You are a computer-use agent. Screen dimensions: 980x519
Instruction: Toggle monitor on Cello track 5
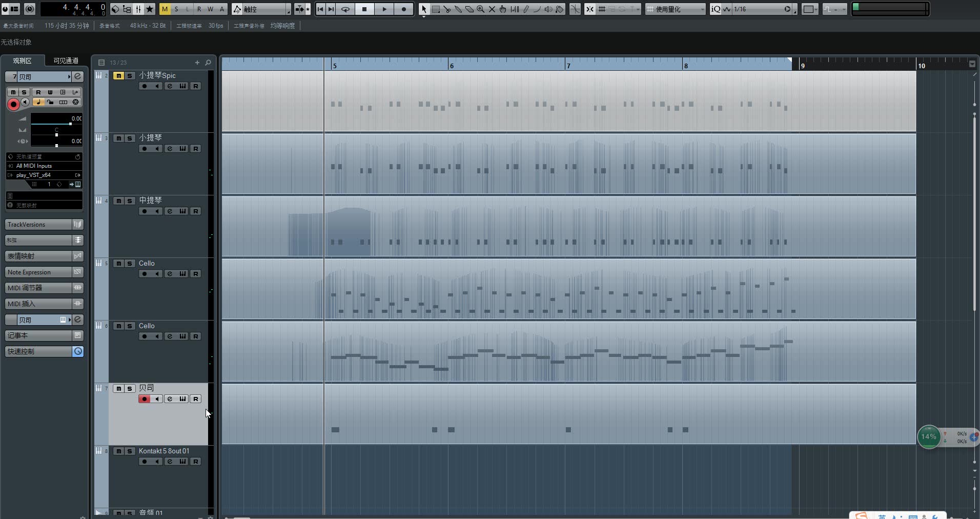pyautogui.click(x=157, y=274)
